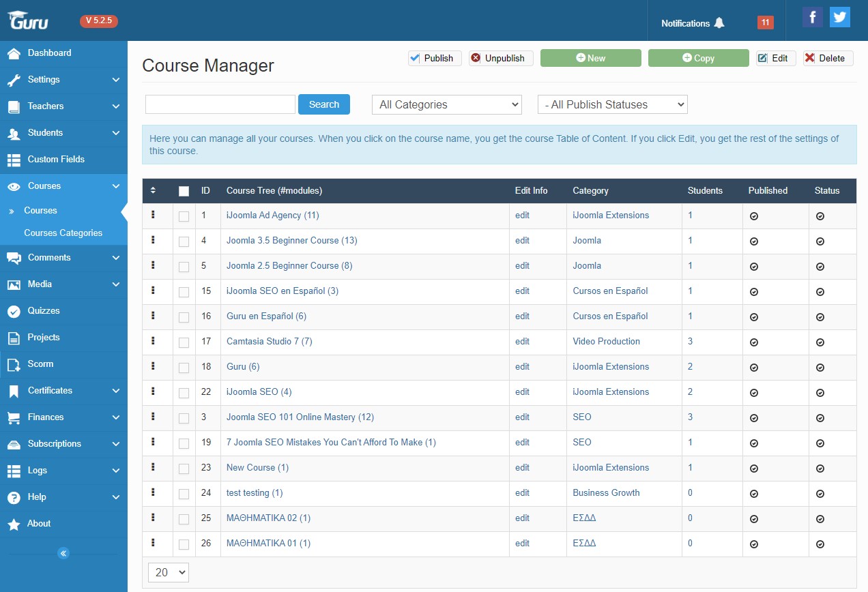The image size is (868, 592).
Task: Open students count for Camtasia Studio 7
Action: tap(690, 341)
